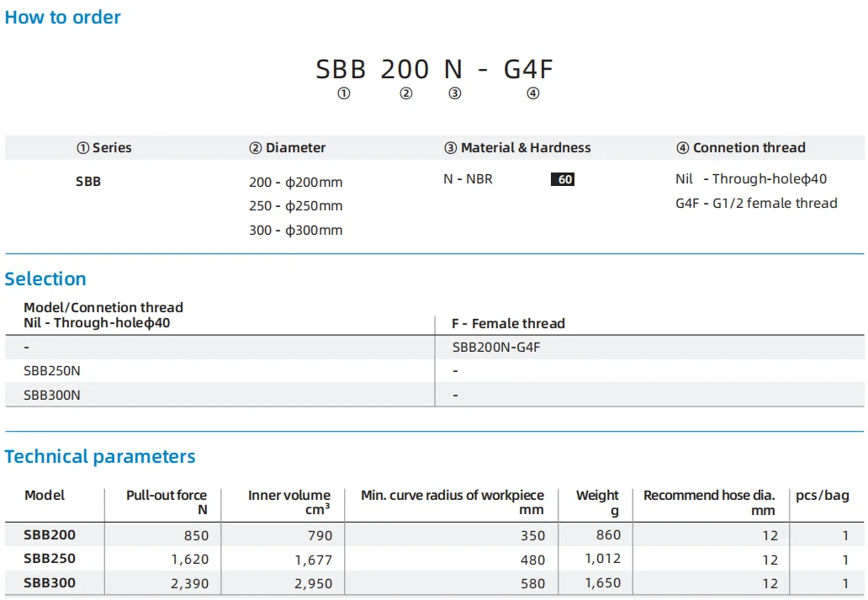Select the SBB250N through-hole model

52,370
